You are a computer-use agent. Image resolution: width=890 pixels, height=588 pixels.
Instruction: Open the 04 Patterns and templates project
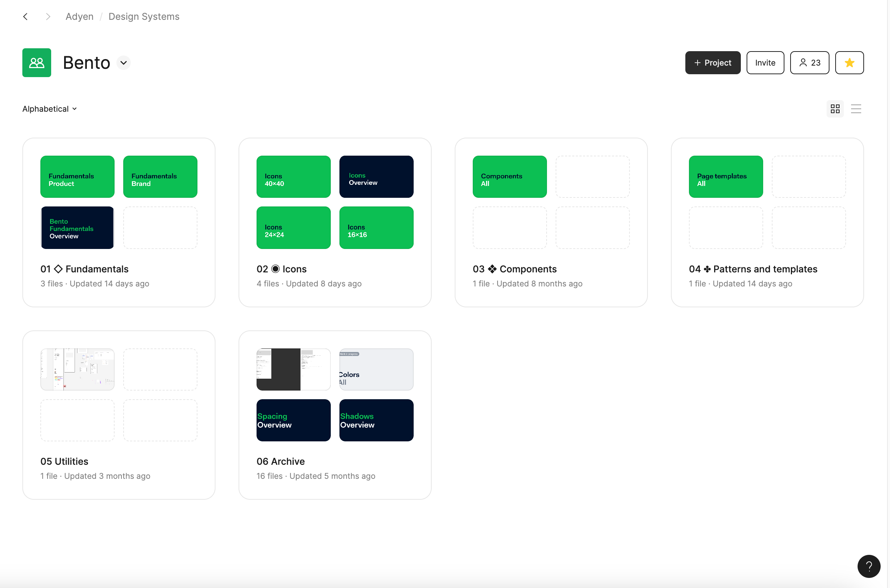(x=753, y=269)
